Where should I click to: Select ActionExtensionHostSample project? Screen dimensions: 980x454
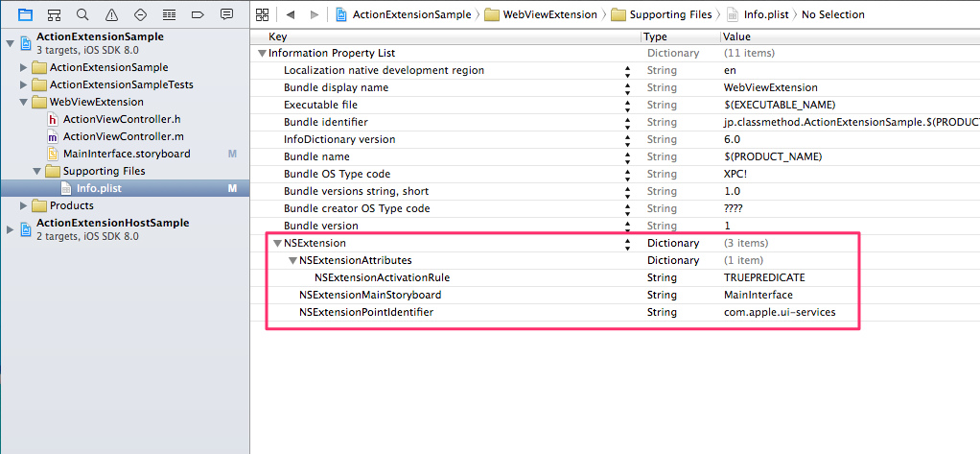click(x=112, y=223)
